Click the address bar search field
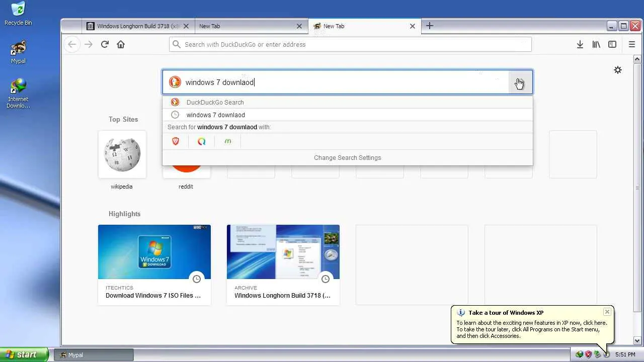The width and height of the screenshot is (644, 362). click(x=350, y=44)
